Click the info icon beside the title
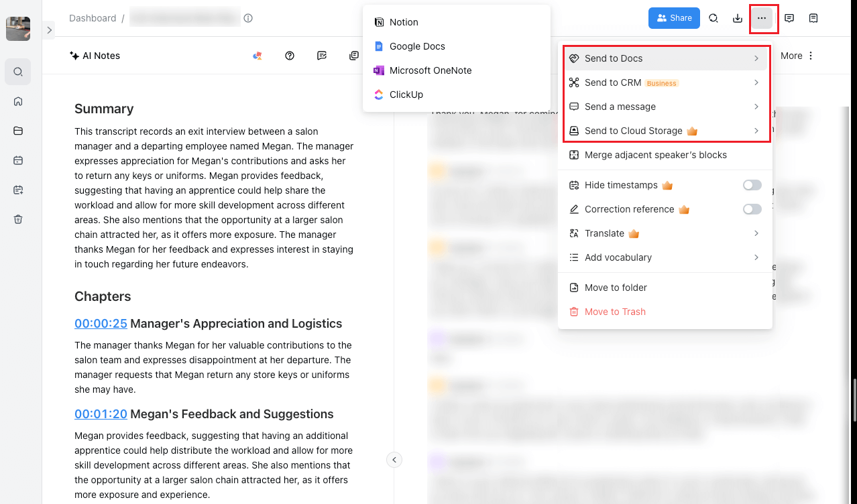 click(248, 18)
